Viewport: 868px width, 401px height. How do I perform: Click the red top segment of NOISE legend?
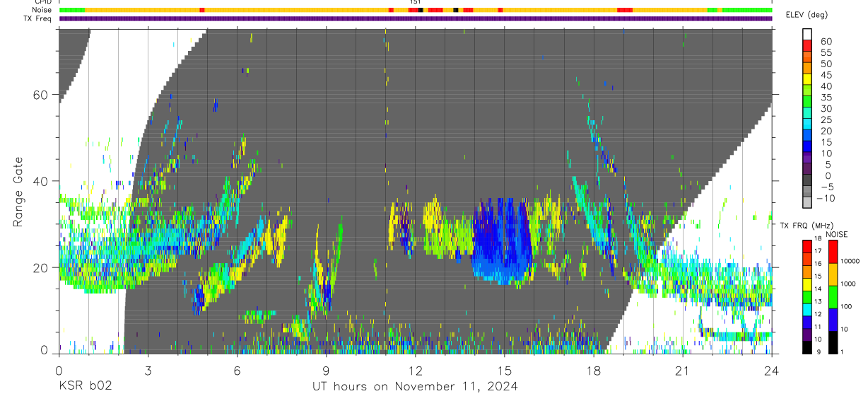(x=833, y=252)
